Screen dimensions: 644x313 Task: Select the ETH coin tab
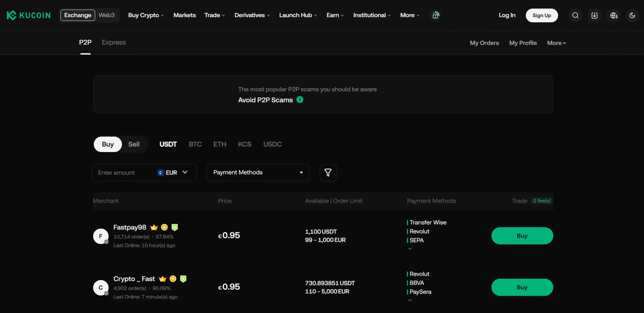(x=220, y=144)
